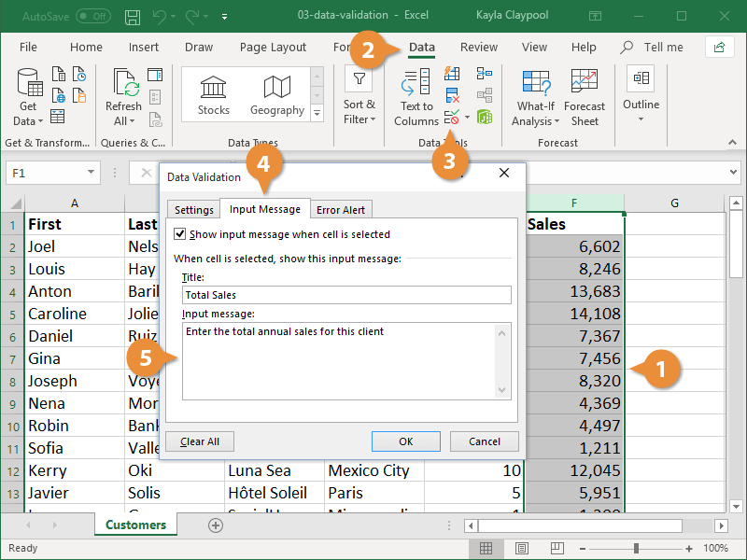Image resolution: width=747 pixels, height=560 pixels.
Task: Open the Outline dropdown
Action: click(641, 91)
